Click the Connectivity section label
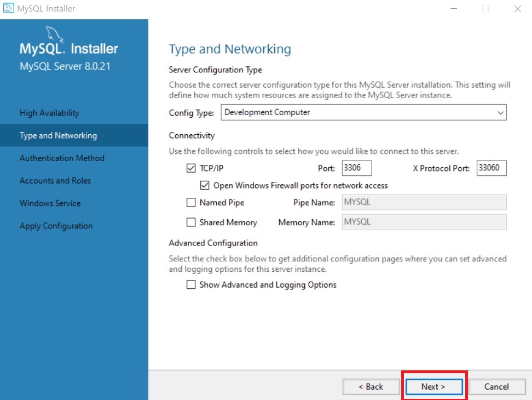Viewport: 532px width, 400px height. coord(192,135)
